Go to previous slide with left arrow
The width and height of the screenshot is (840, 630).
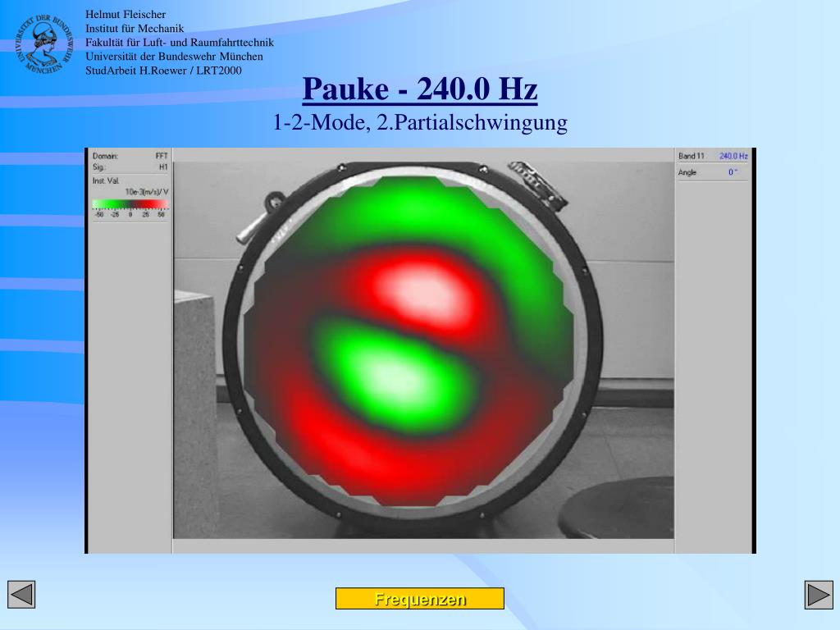point(21,594)
